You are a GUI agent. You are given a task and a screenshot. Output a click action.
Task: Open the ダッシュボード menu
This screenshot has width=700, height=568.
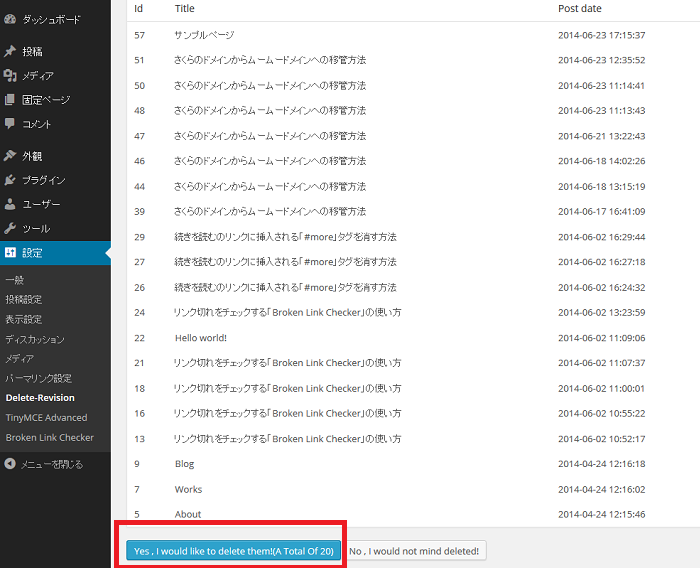tap(51, 19)
